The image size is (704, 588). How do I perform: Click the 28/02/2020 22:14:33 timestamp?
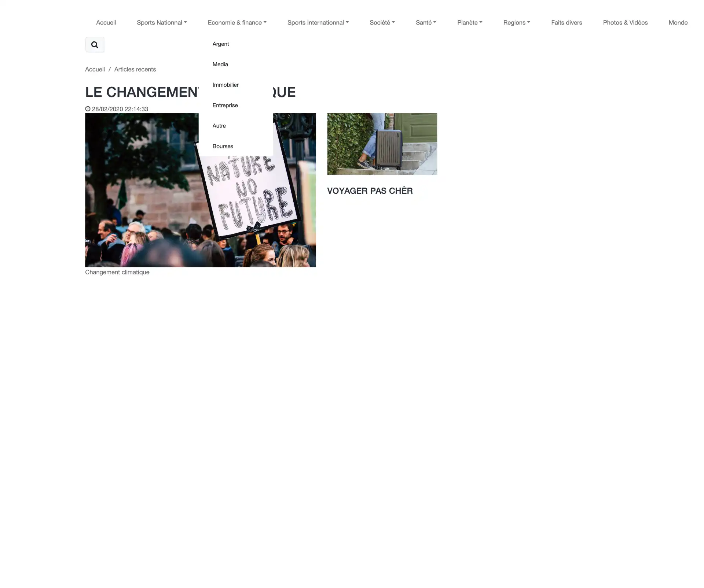(120, 109)
